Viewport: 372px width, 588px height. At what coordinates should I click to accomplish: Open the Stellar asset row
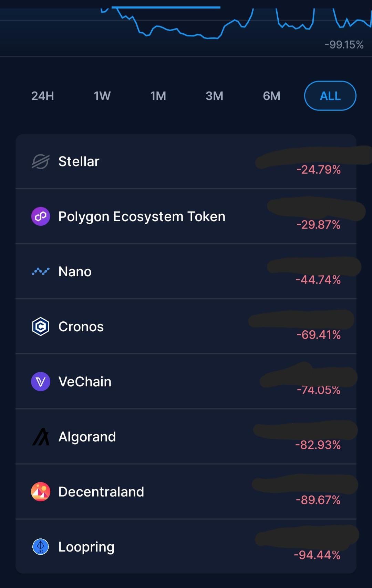(x=186, y=161)
